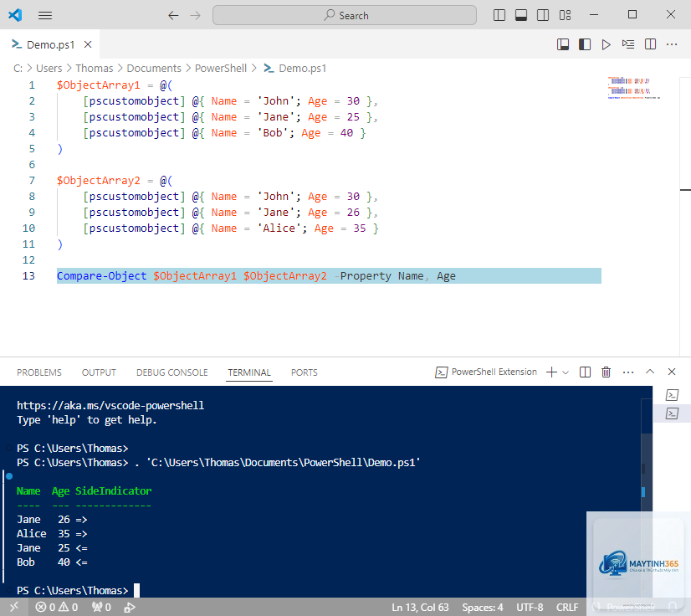Click the SideIndicator column header in terminal
Image resolution: width=691 pixels, height=616 pixels.
pos(113,490)
